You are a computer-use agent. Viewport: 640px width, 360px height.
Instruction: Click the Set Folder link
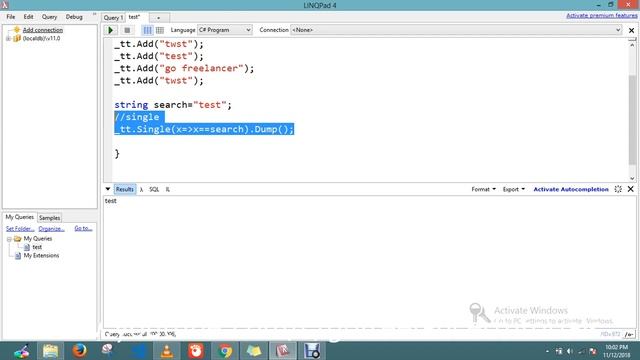(x=20, y=229)
